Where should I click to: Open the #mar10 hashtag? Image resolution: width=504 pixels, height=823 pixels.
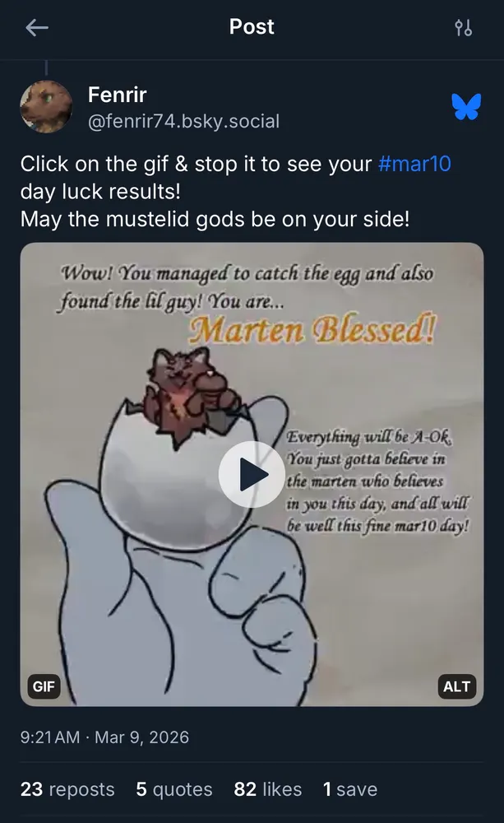[414, 164]
